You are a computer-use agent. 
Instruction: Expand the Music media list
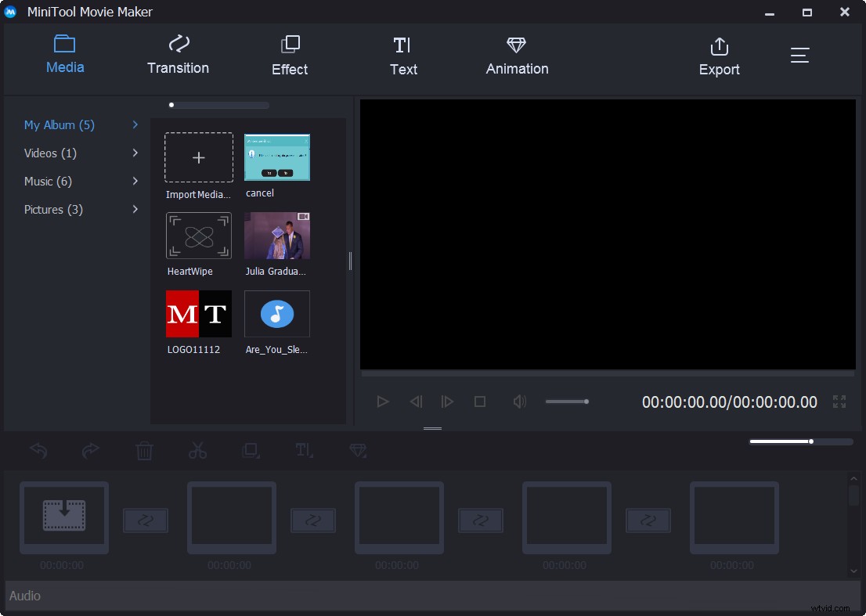pyautogui.click(x=47, y=181)
